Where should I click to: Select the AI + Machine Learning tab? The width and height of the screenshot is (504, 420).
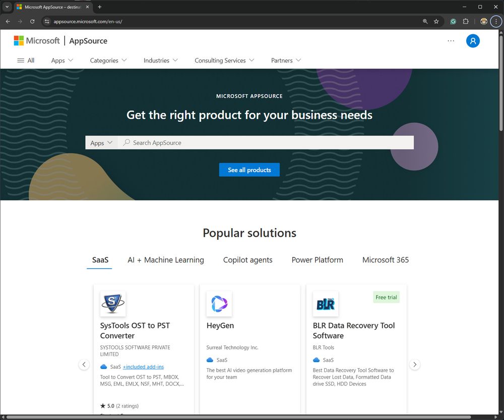pos(165,260)
